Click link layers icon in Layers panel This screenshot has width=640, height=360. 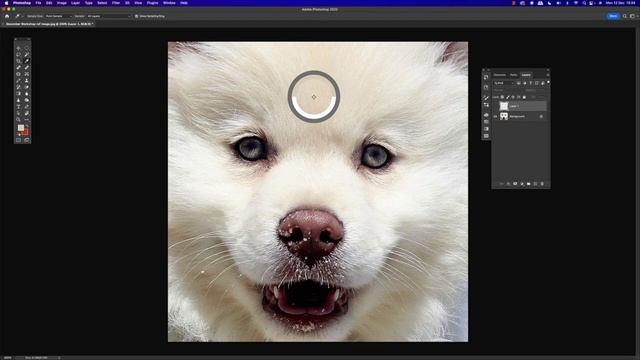point(501,184)
